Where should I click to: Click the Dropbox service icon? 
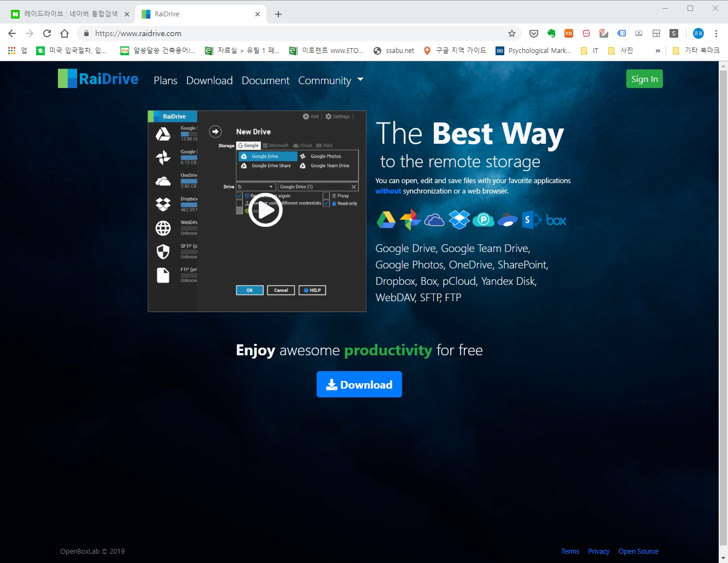pos(459,220)
